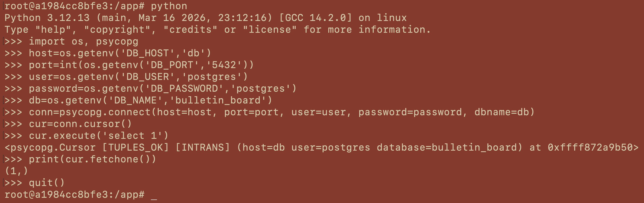
Task: Click the 'import os, psycopg' line
Action: (x=83, y=41)
